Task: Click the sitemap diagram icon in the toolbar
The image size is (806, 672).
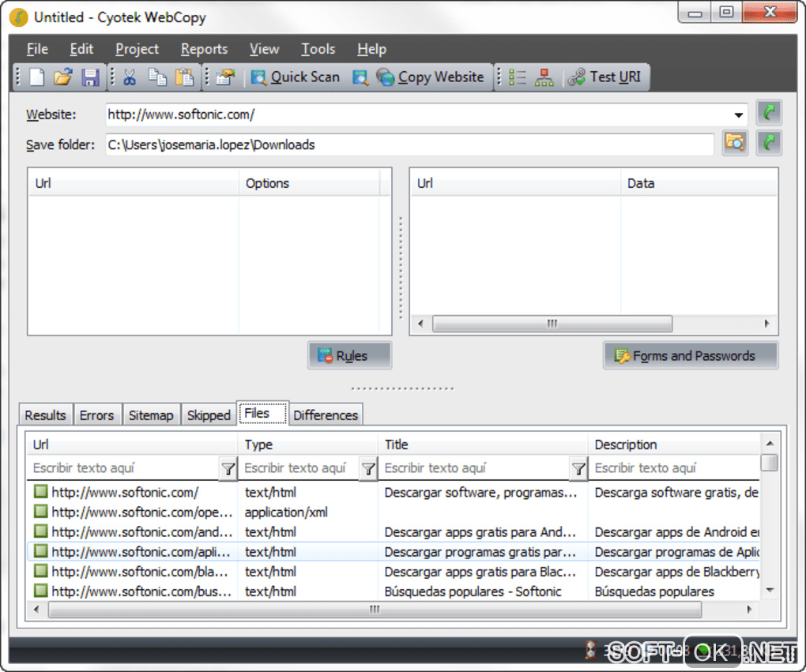Action: [544, 77]
